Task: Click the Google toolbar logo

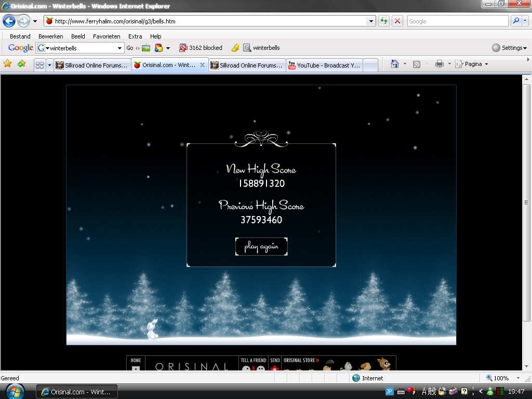Action: click(x=21, y=48)
